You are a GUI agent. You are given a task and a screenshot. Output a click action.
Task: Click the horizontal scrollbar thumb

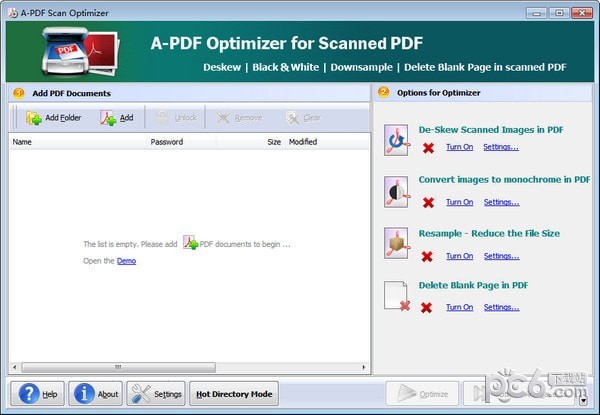[x=119, y=368]
